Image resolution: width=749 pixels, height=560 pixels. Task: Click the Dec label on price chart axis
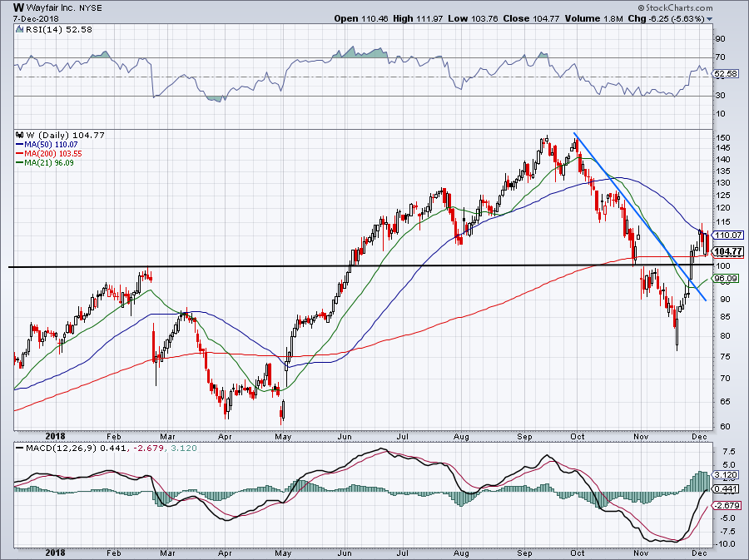(x=699, y=436)
